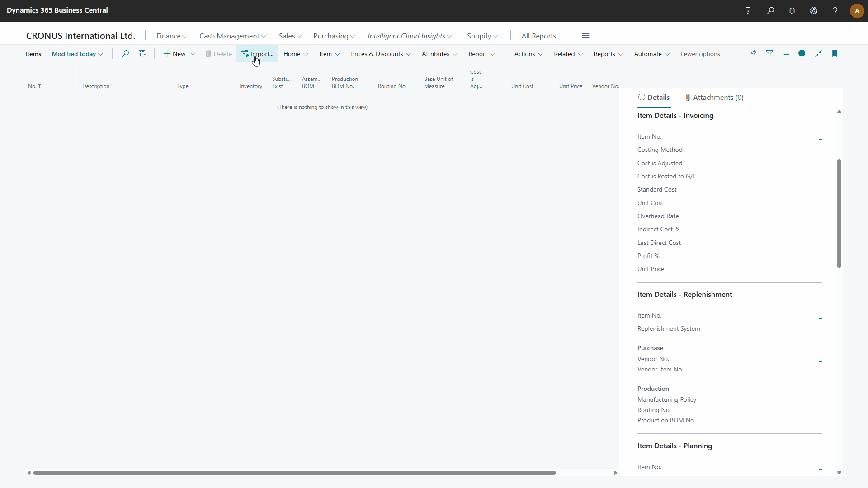Open the Shopify navigation menu

[x=482, y=36]
